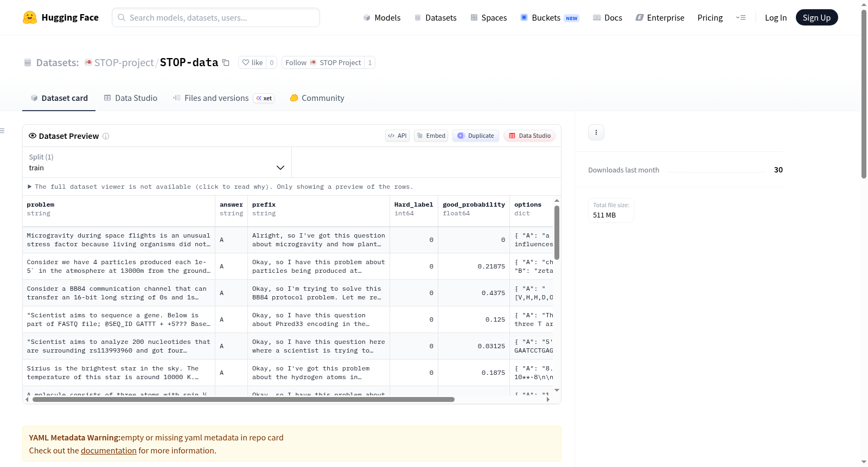Click the table's scroll-down arrow

557,391
